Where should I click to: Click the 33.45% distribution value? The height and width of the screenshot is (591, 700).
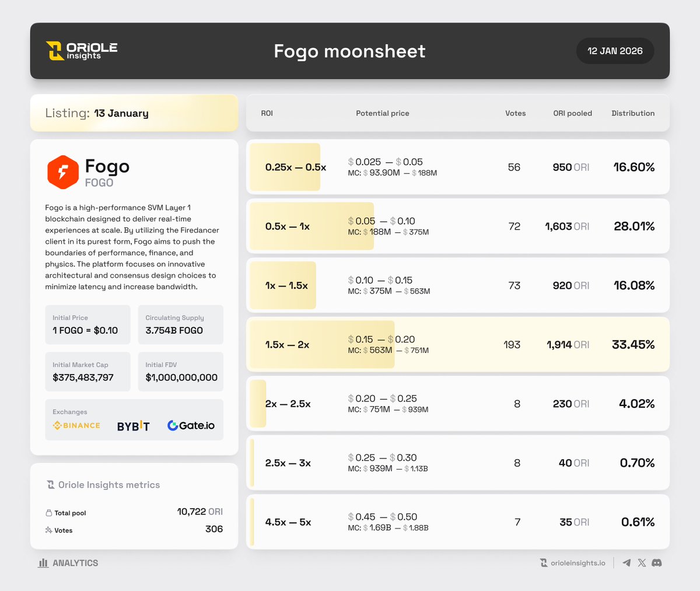coord(633,345)
